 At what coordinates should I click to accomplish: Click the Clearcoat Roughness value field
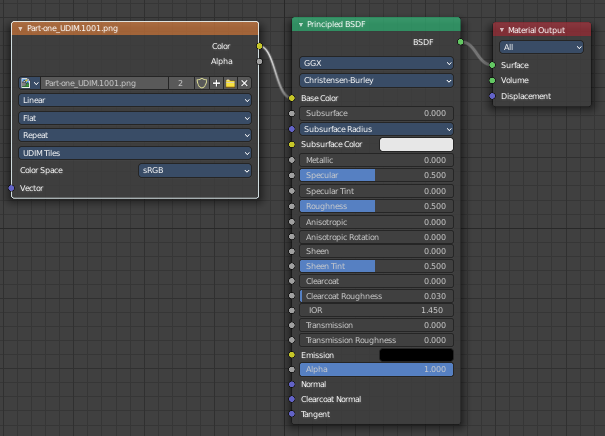click(x=376, y=296)
